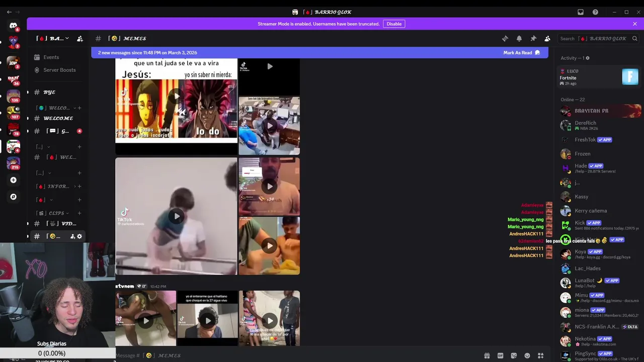Viewport: 644px width, 362px height.
Task: Open G... channel with 4 mentions
Action: point(57,131)
